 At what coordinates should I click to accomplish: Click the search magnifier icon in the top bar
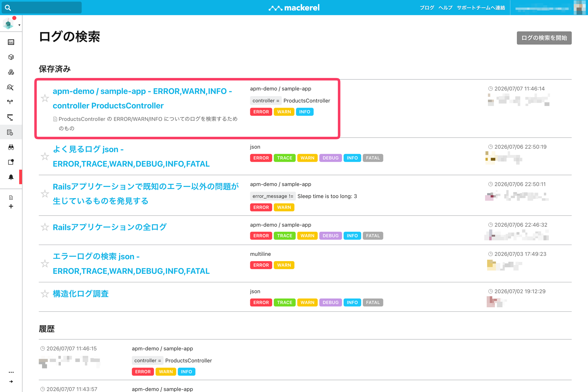8,8
